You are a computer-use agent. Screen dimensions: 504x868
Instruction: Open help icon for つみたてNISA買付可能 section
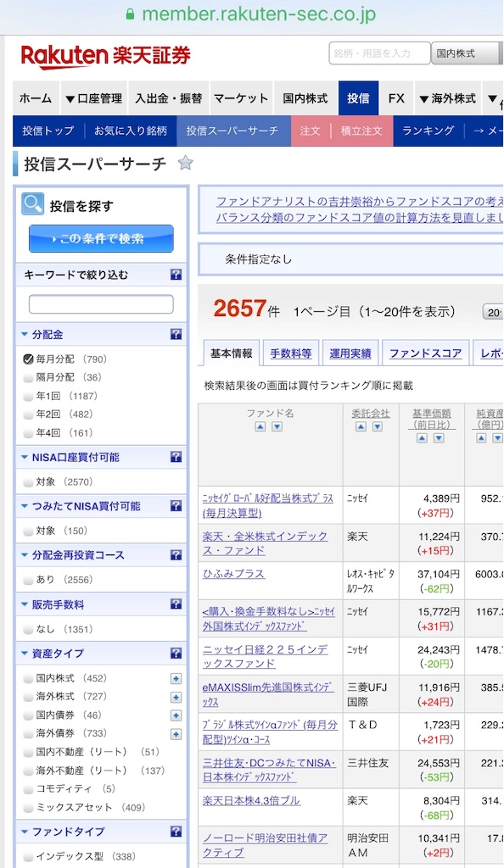click(176, 505)
